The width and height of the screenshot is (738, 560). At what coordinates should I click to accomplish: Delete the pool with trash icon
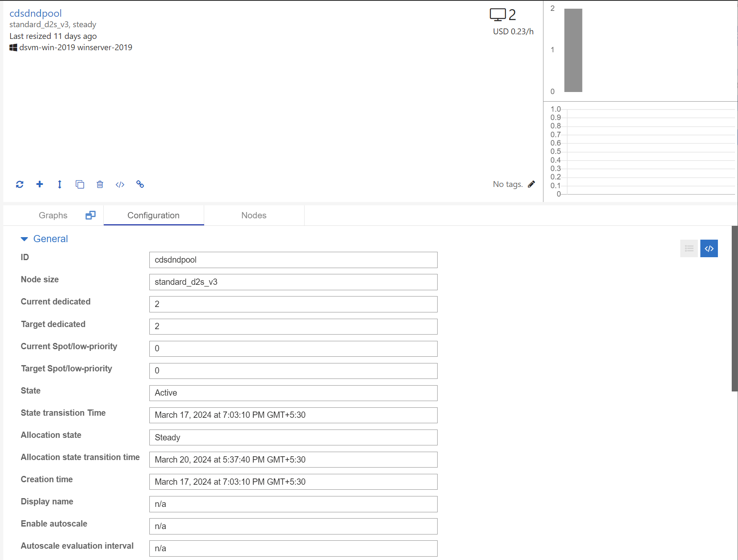(x=100, y=184)
